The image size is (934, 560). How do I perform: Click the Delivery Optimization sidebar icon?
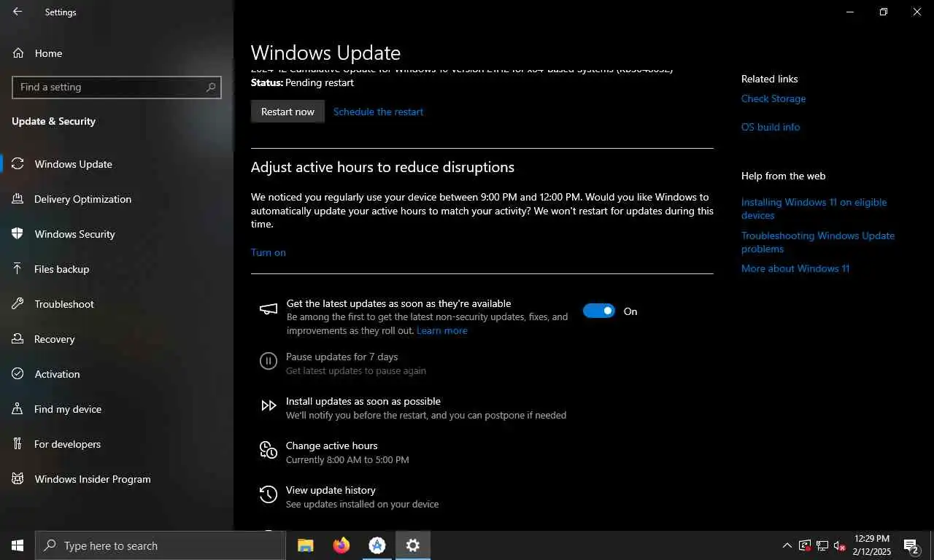[x=18, y=199]
